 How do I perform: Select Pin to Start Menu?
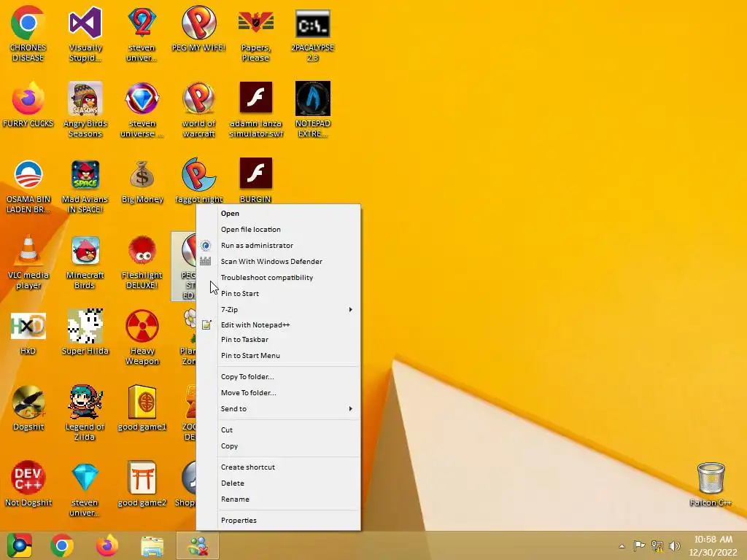[x=279, y=356]
